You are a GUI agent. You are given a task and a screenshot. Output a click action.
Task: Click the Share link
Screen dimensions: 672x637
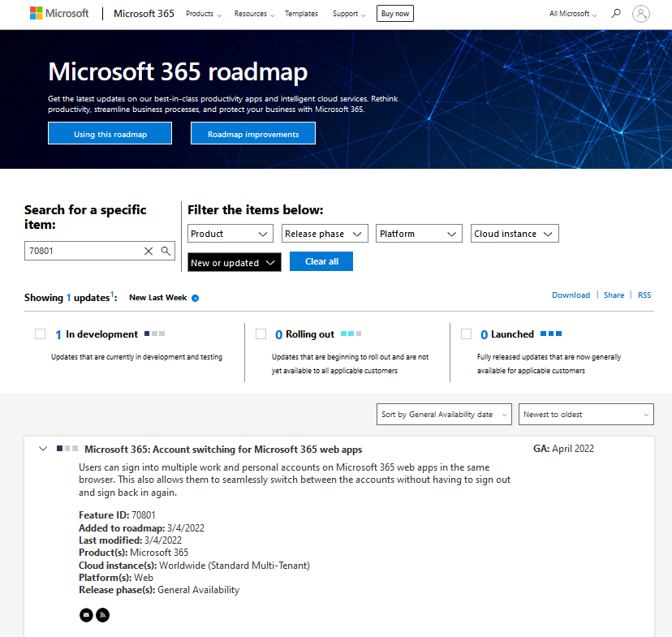pyautogui.click(x=614, y=295)
